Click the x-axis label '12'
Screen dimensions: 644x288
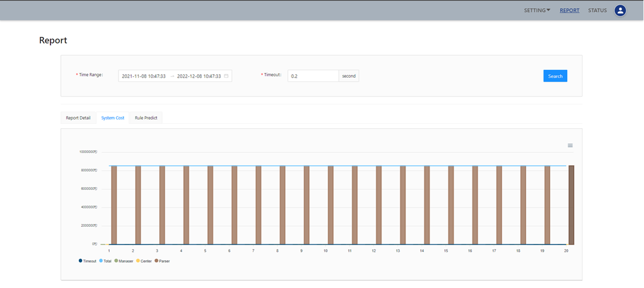pyautogui.click(x=374, y=250)
